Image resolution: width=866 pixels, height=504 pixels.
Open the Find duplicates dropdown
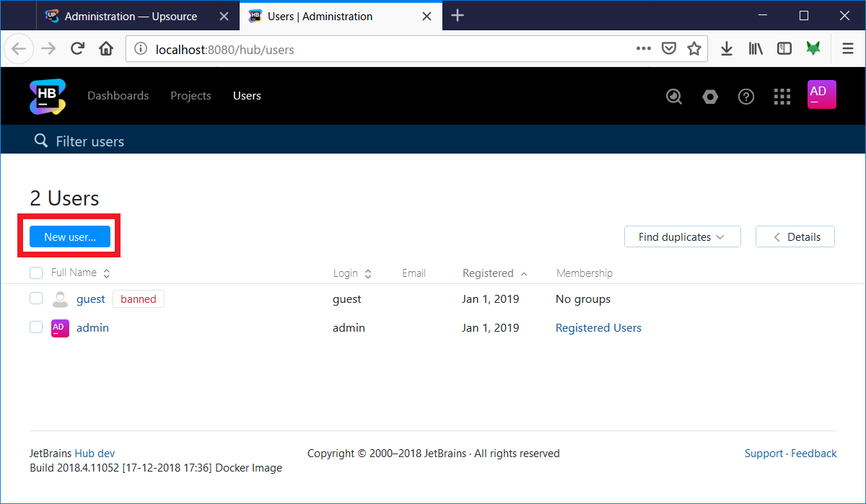pos(681,236)
